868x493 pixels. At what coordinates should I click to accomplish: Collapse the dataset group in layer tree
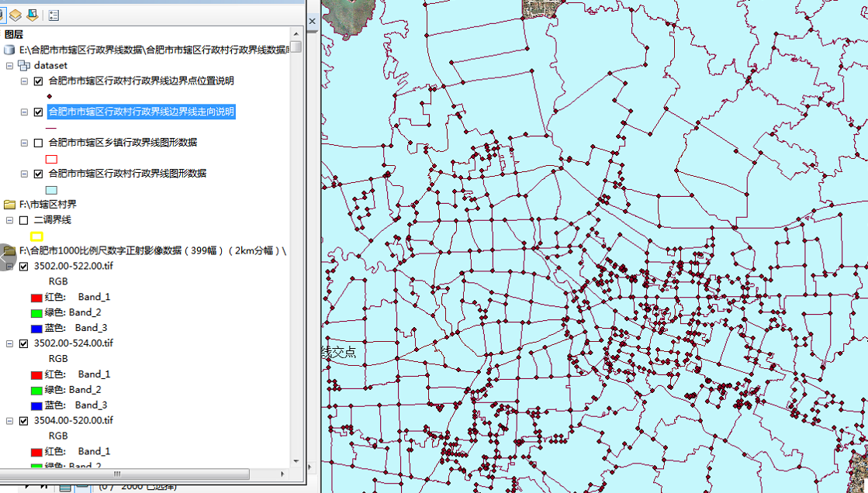click(x=9, y=66)
